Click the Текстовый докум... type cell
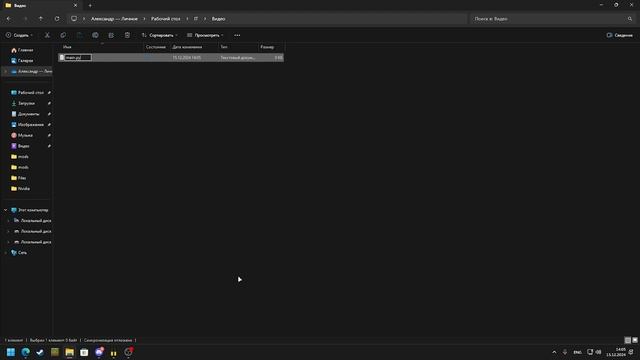Screen dimensions: 640x360 238,58
